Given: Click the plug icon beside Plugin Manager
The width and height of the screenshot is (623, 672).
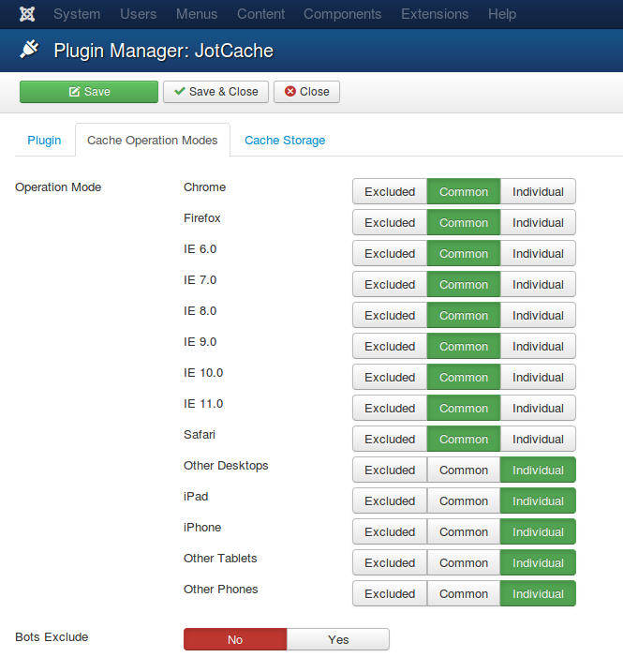Looking at the screenshot, I should coord(30,50).
